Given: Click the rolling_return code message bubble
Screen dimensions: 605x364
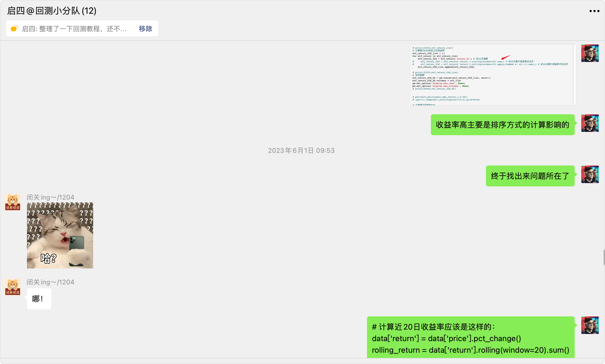Looking at the screenshot, I should [471, 338].
